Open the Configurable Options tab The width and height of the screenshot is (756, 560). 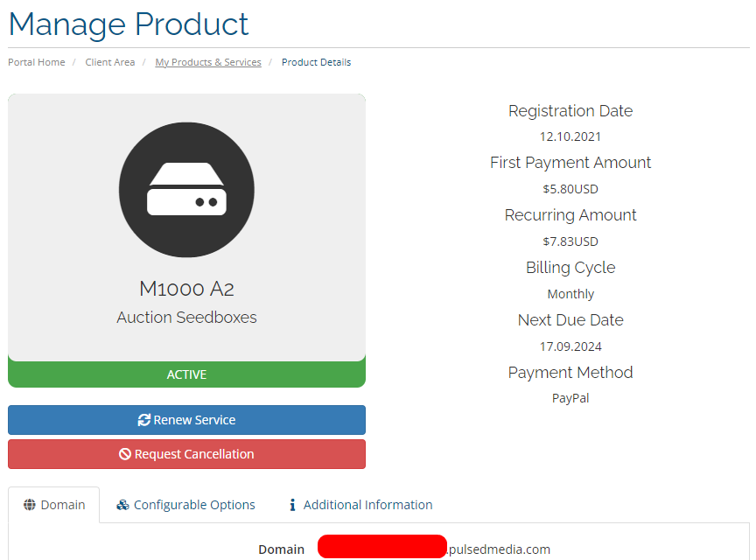tap(185, 505)
